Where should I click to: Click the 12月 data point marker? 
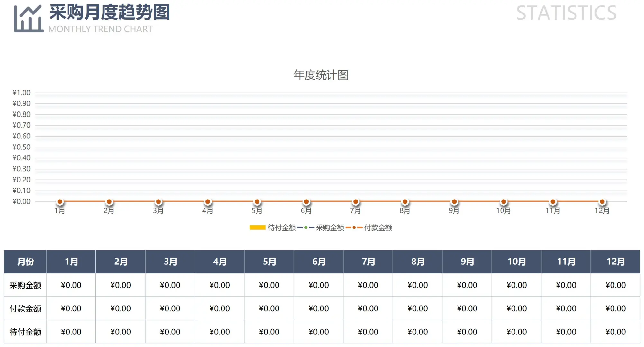coord(603,201)
